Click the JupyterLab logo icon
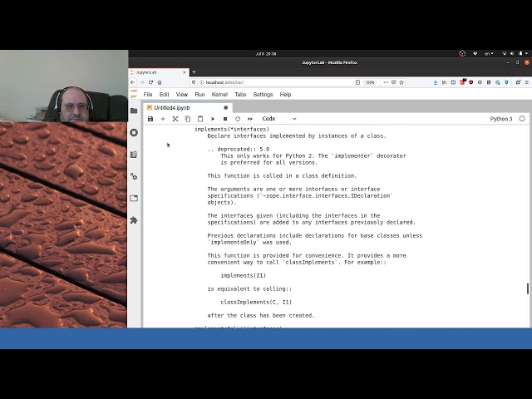 pos(134,94)
